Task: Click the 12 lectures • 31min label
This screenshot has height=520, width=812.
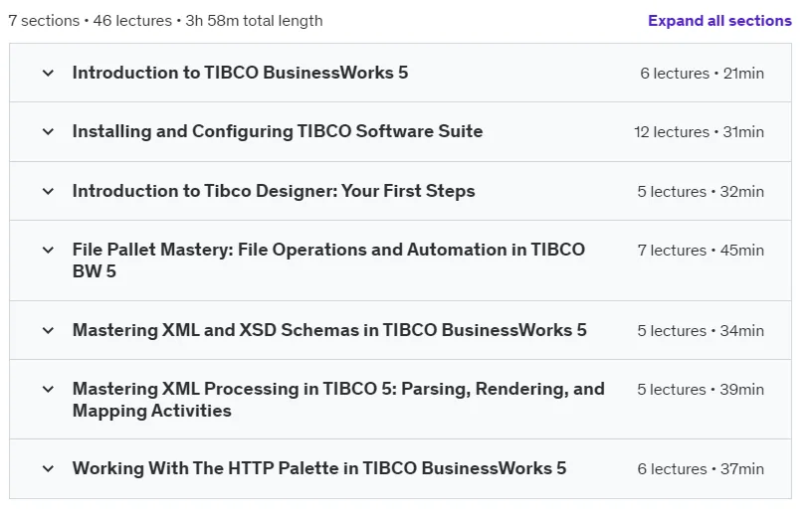Action: (700, 132)
